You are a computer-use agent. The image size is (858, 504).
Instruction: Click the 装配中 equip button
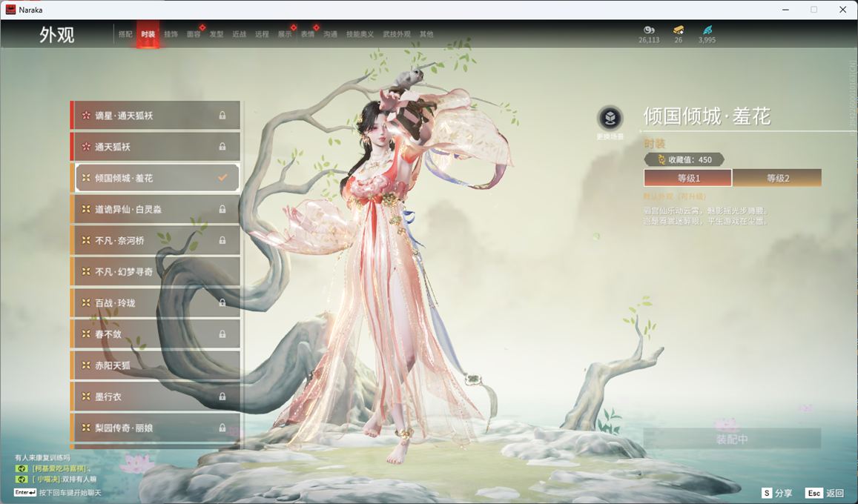(x=732, y=439)
